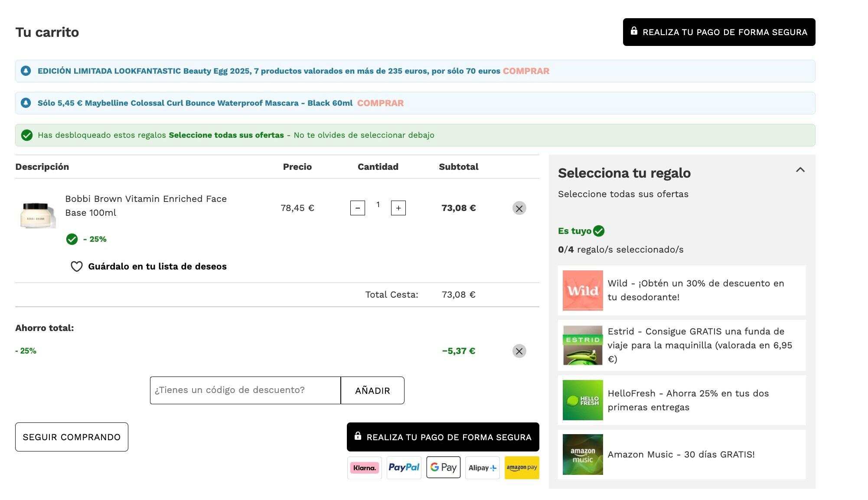Click the 'Ahorro total:' label
868x500 pixels.
click(45, 328)
